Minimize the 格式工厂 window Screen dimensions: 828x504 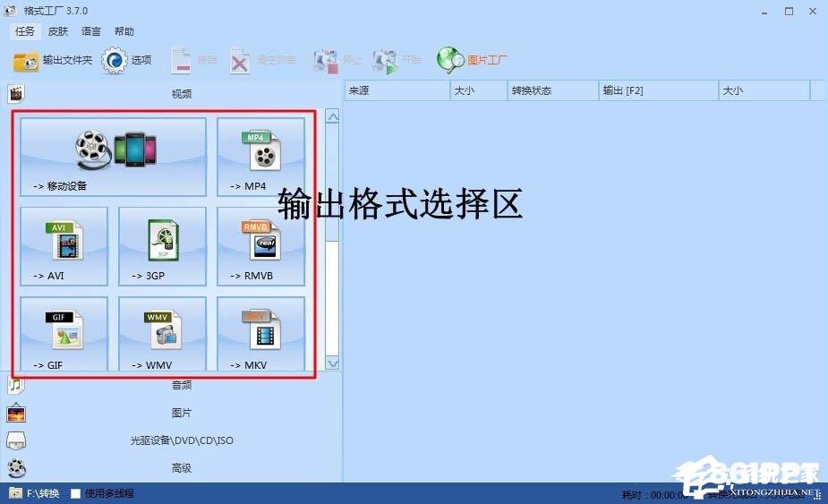click(764, 11)
